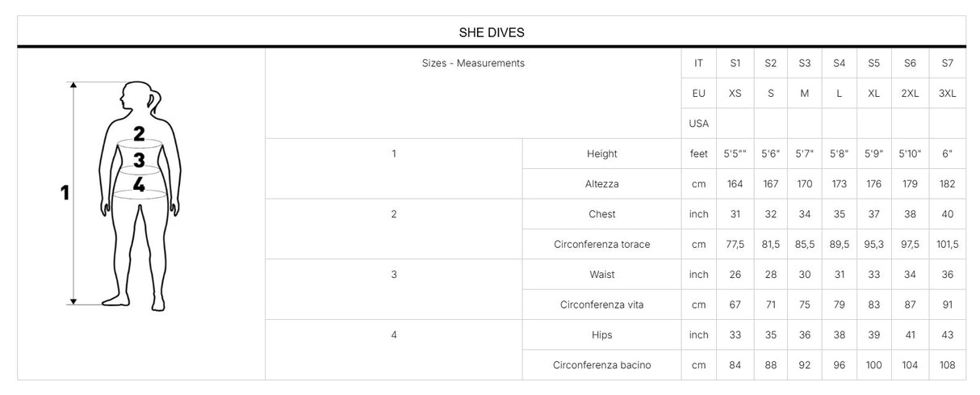The height and width of the screenshot is (395, 980).
Task: Click the number 2 chest marker on figure
Action: click(139, 134)
